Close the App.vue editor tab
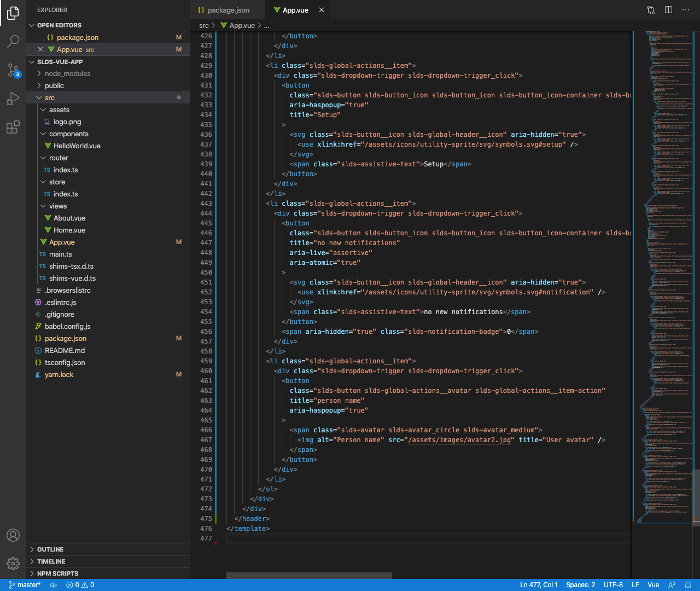Image resolution: width=700 pixels, height=591 pixels. 322,10
